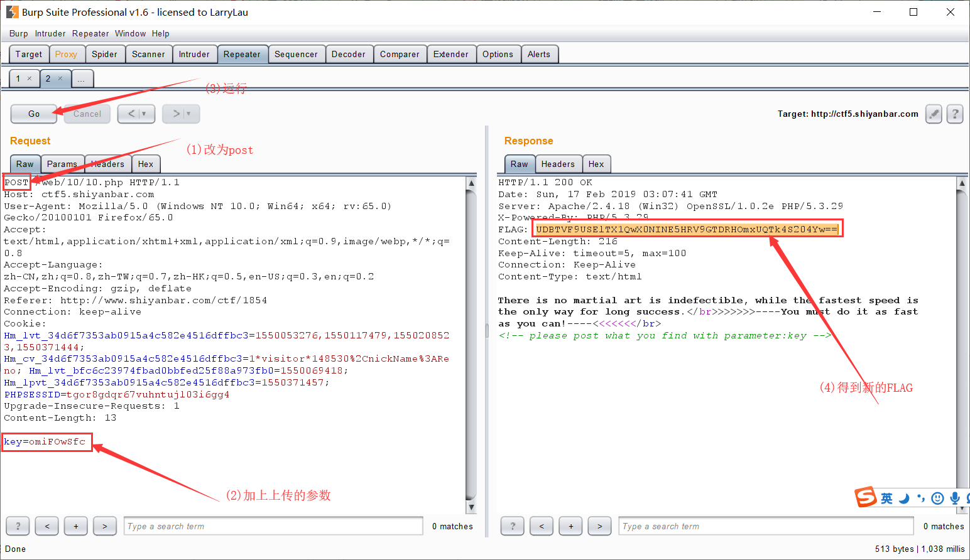The image size is (970, 560).
Task: Show the Request Params view
Action: pyautogui.click(x=62, y=164)
